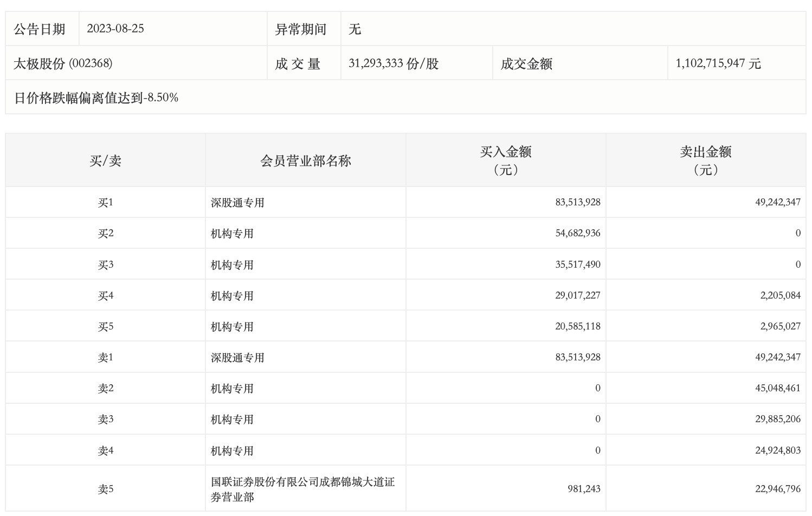Click the value 45,048,461

(778, 388)
